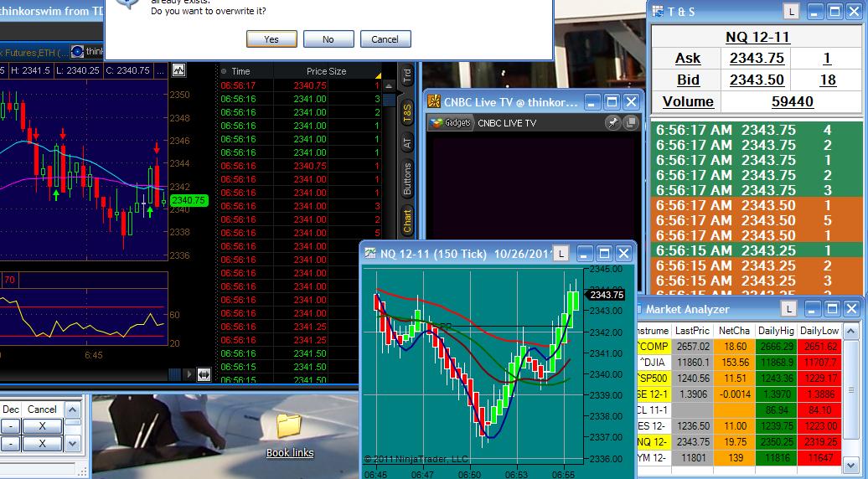Image resolution: width=868 pixels, height=479 pixels.
Task: Click the first 06:56:17 2340.75 row in time and sales
Action: [x=300, y=85]
